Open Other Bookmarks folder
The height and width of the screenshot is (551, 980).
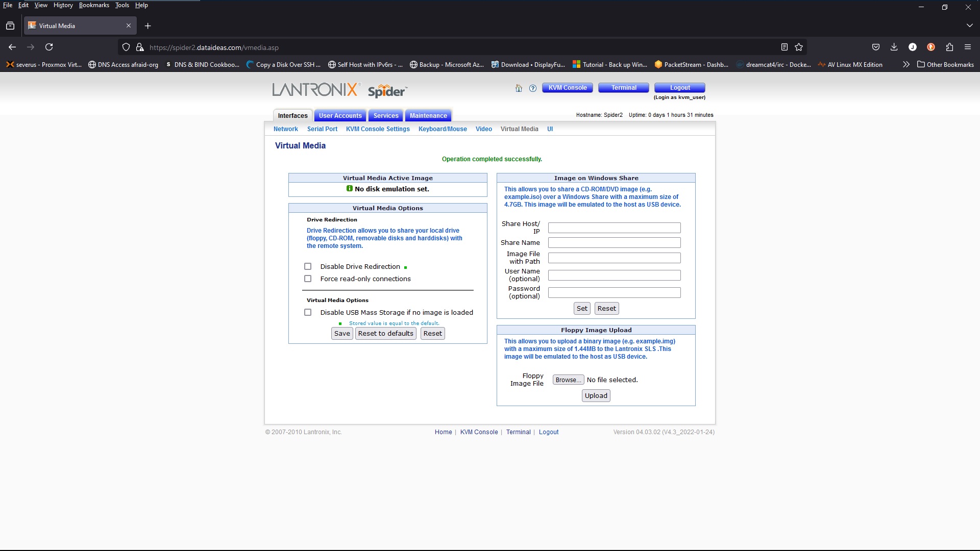coord(945,64)
